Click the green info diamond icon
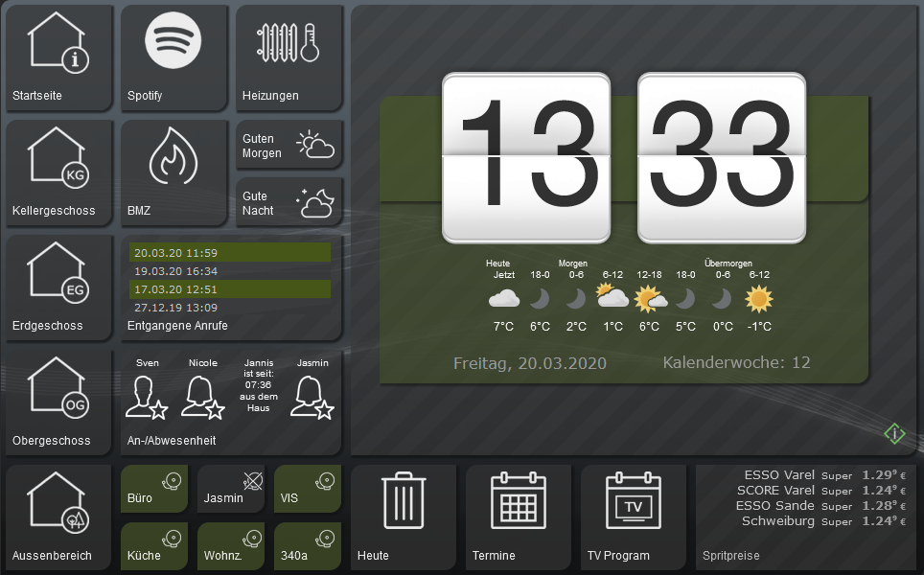 click(x=893, y=434)
